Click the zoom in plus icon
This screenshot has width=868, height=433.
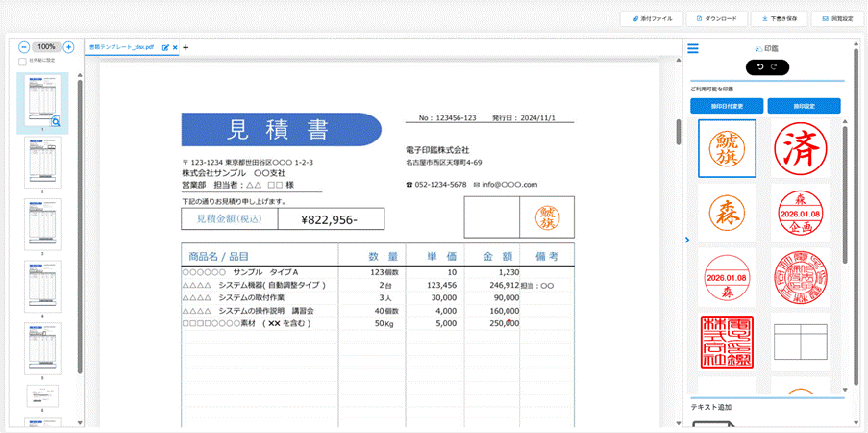(x=68, y=46)
